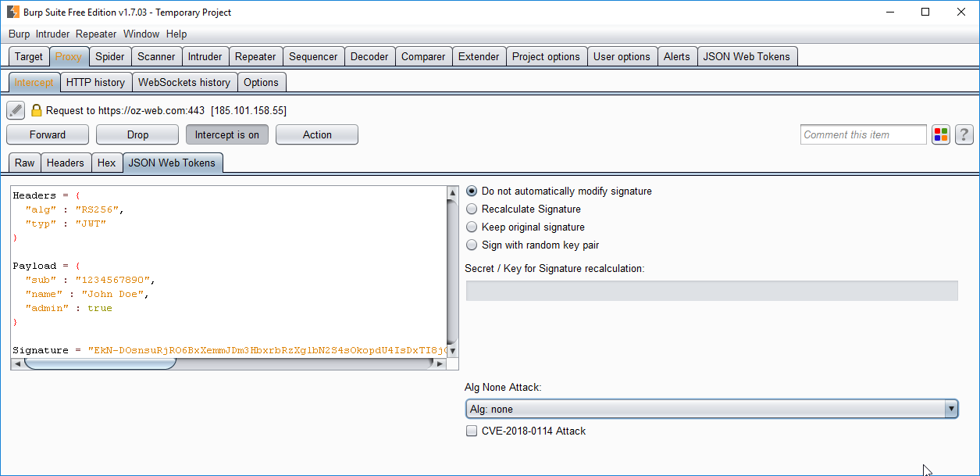Image resolution: width=980 pixels, height=476 pixels.
Task: Click the pencil edit icon beside the request URL
Action: tap(16, 110)
